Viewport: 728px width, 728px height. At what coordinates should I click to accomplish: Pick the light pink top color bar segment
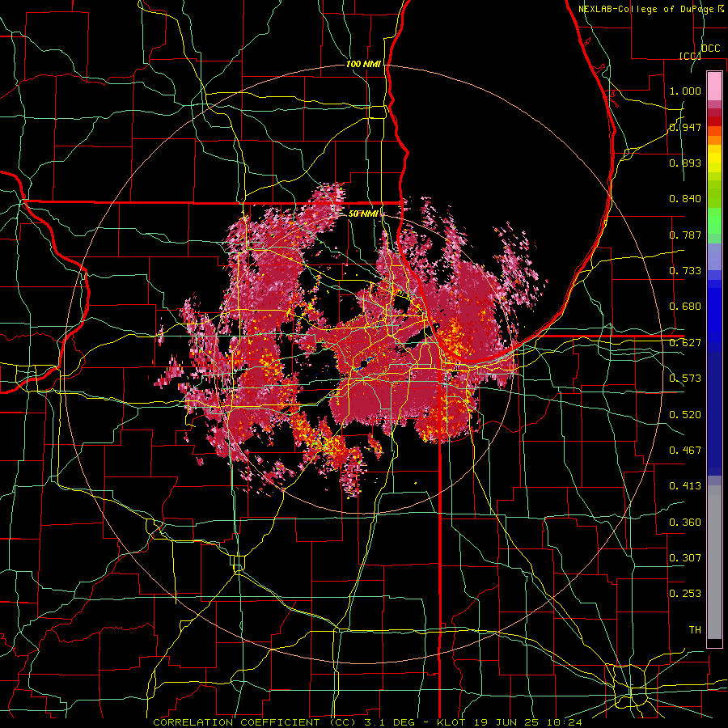click(x=714, y=87)
